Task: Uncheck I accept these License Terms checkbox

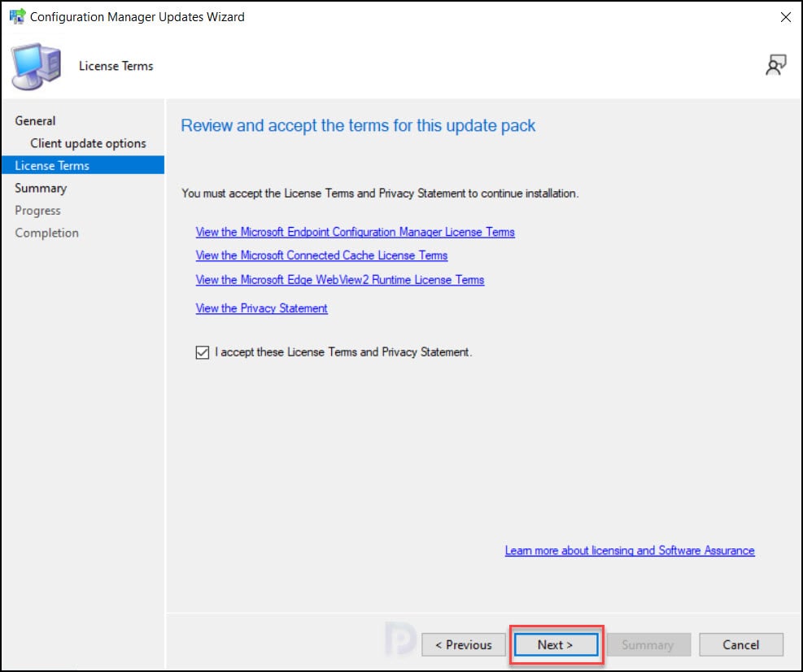Action: tap(203, 352)
